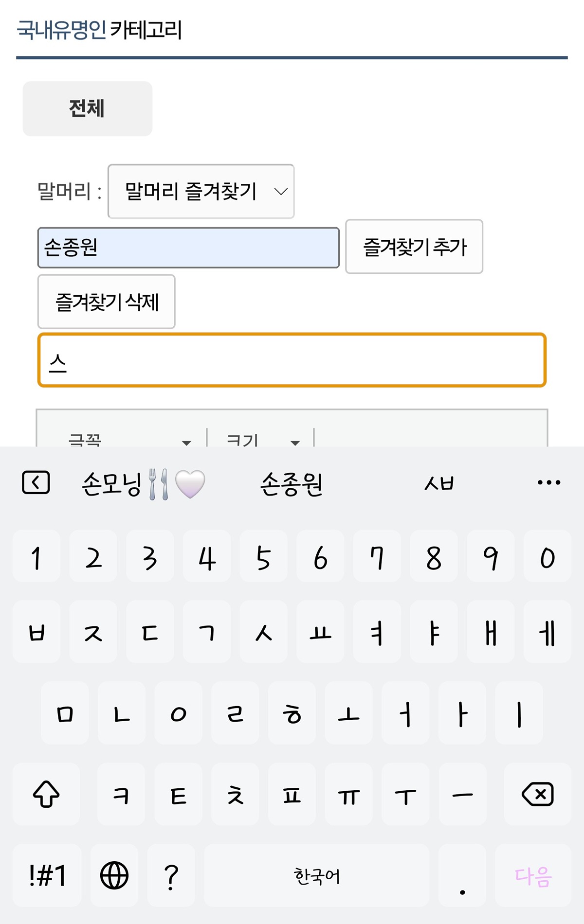Screen dimensions: 584x924
Task: Tap the backspace delete key
Action: [x=538, y=794]
